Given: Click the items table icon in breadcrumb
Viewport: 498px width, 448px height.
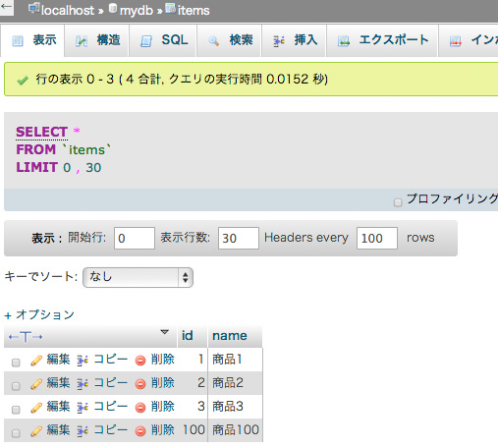Looking at the screenshot, I should point(170,8).
